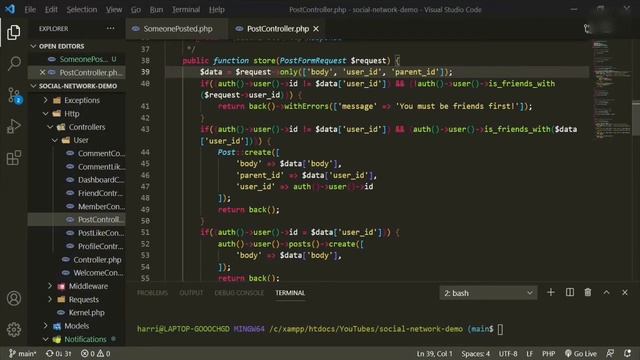Open the Run and Debug view
Viewport: 640px width, 360px height.
coord(13,126)
